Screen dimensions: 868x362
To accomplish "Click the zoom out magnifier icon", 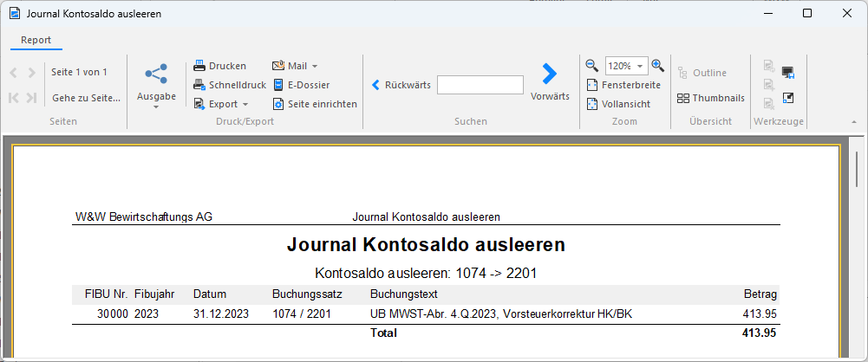I will 591,66.
